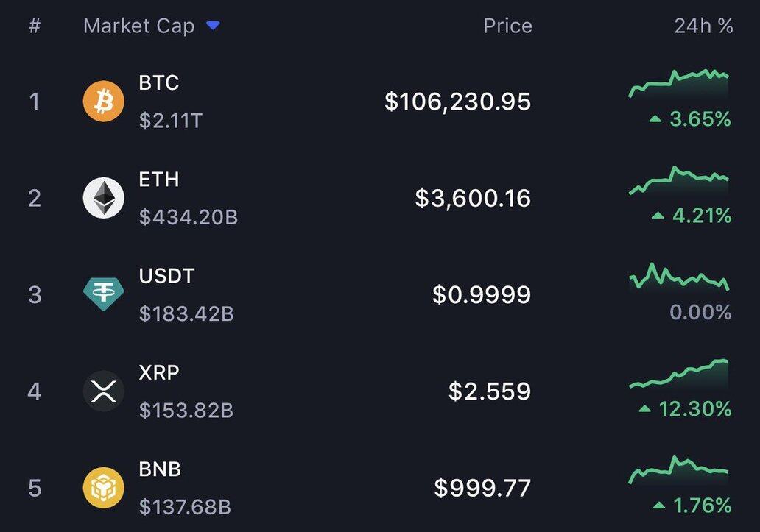Click the BNB $999.77 price
This screenshot has width=760, height=532.
tap(482, 488)
